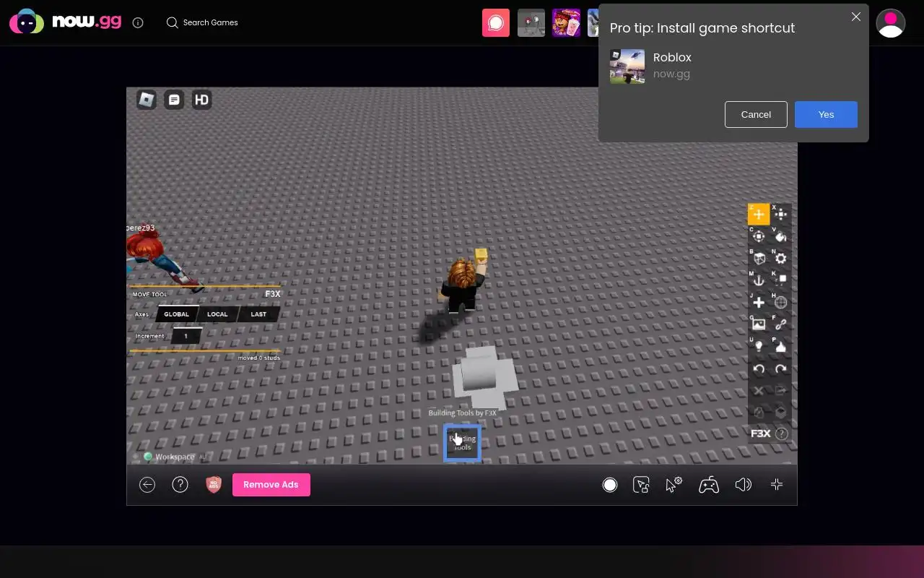Image resolution: width=924 pixels, height=578 pixels.
Task: Open game controller settings icon
Action: 709,485
